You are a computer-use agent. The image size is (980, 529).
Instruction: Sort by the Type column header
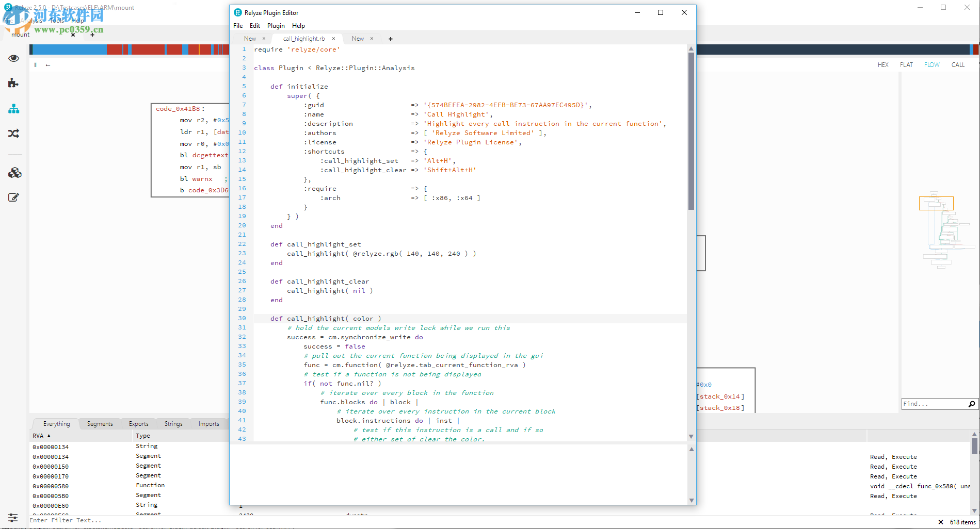click(181, 436)
